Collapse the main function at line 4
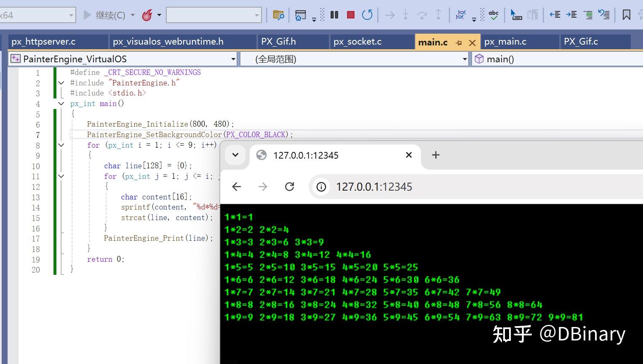Screen dimensions: 643x364 [61, 104]
